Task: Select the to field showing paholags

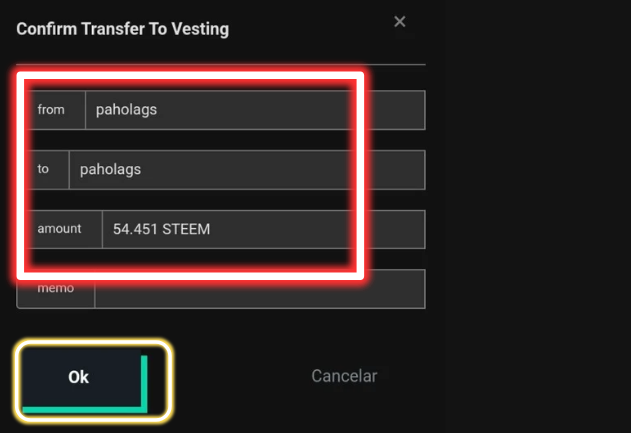Action: pyautogui.click(x=247, y=169)
